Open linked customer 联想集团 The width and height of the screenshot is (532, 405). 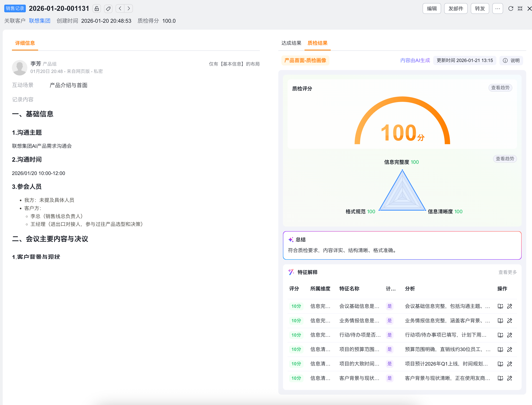coord(39,21)
